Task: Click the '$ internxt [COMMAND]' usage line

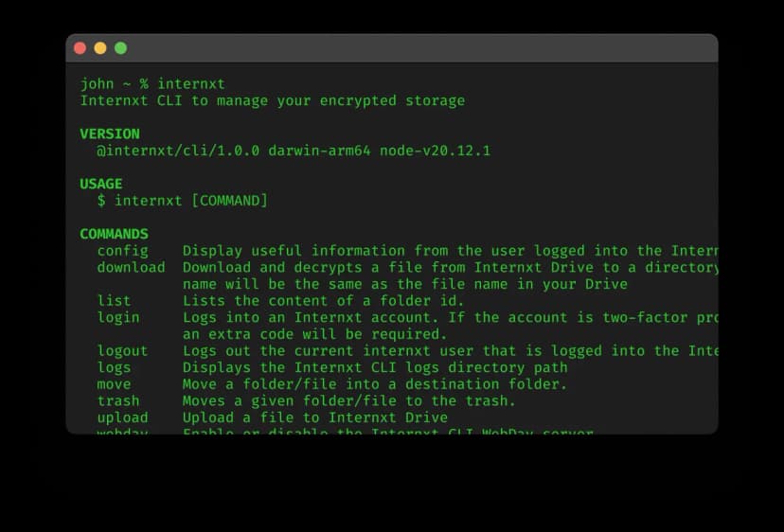Action: pos(182,201)
